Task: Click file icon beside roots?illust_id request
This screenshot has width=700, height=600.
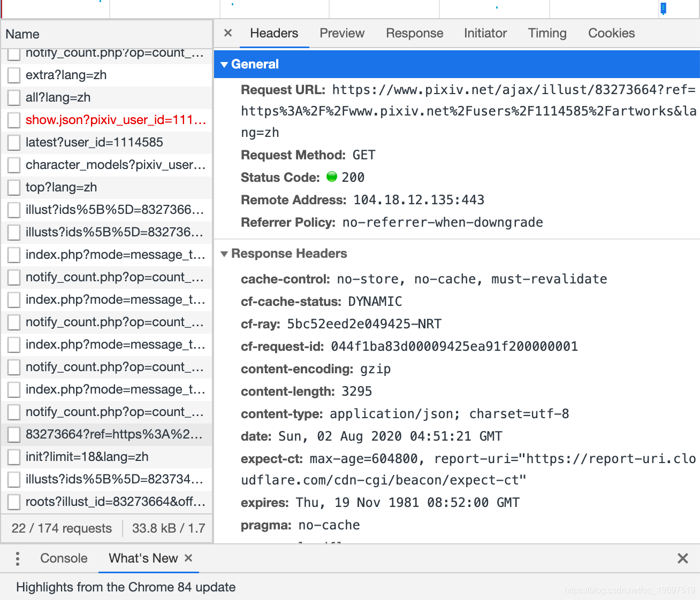Action: [14, 502]
